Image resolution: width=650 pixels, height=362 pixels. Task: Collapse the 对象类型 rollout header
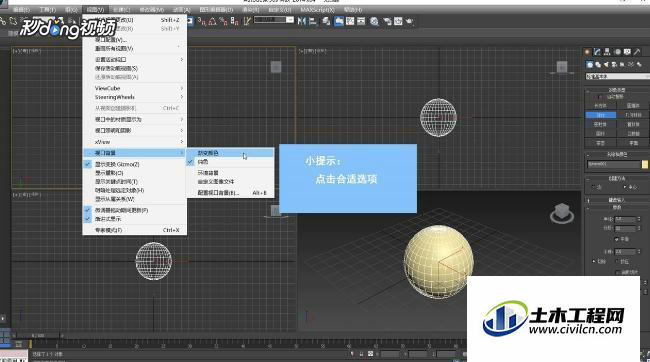point(617,90)
